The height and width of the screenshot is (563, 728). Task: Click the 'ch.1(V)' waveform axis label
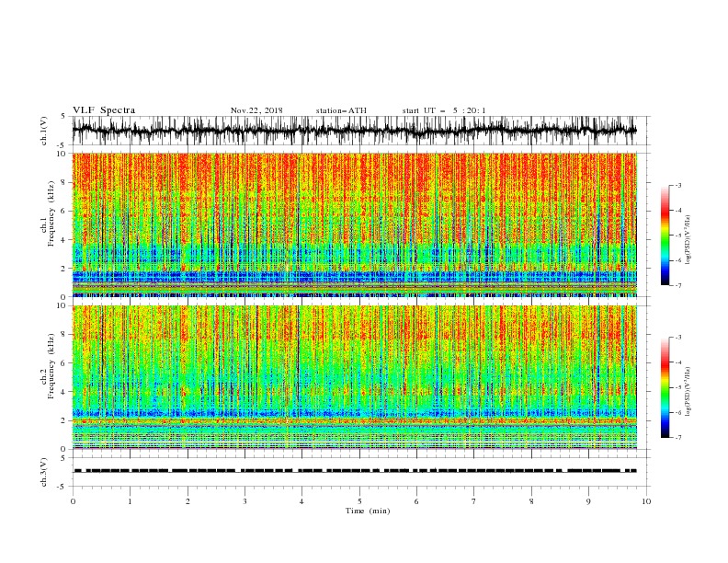pos(44,131)
